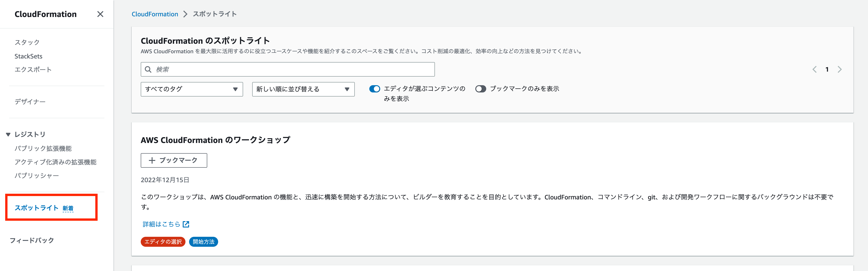Viewport: 868px width, 271px height.
Task: Click the スポットライト breadcrumb text
Action: pyautogui.click(x=215, y=14)
